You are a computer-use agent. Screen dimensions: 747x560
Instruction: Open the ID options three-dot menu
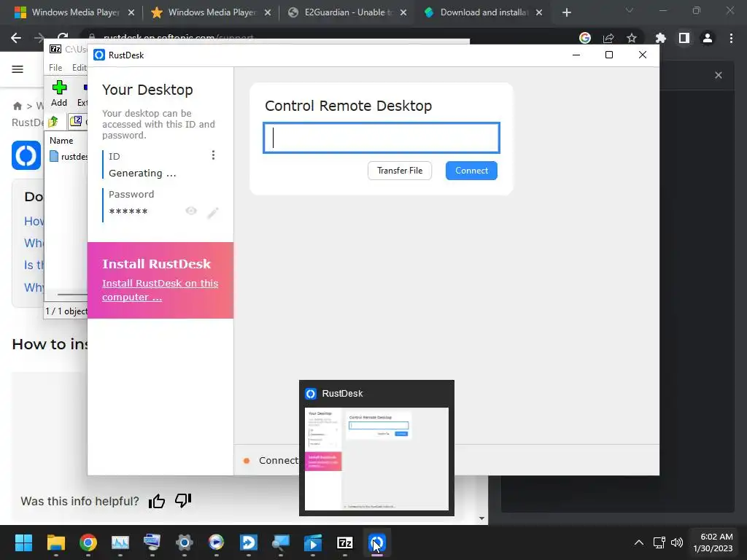[213, 155]
